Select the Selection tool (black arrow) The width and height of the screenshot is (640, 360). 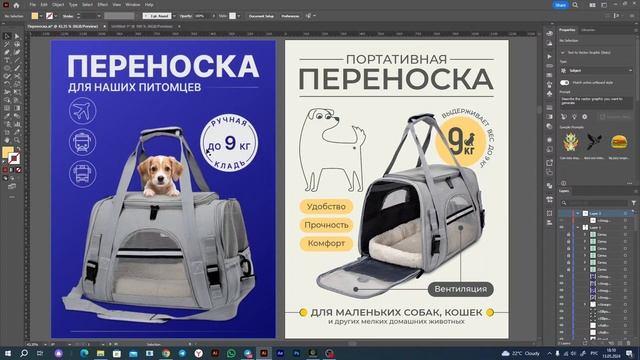[7, 36]
